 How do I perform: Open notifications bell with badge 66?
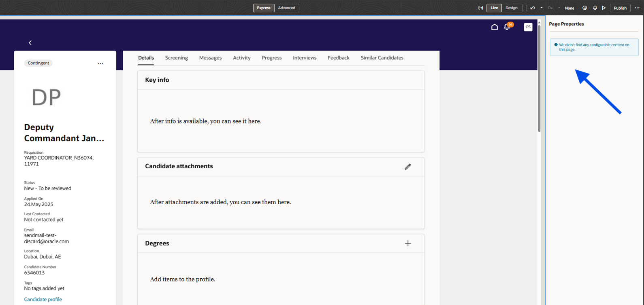508,27
